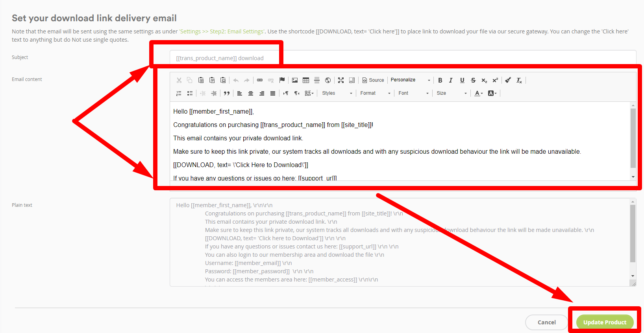This screenshot has height=333, width=644.
Task: Insert a horizontal line
Action: point(317,80)
